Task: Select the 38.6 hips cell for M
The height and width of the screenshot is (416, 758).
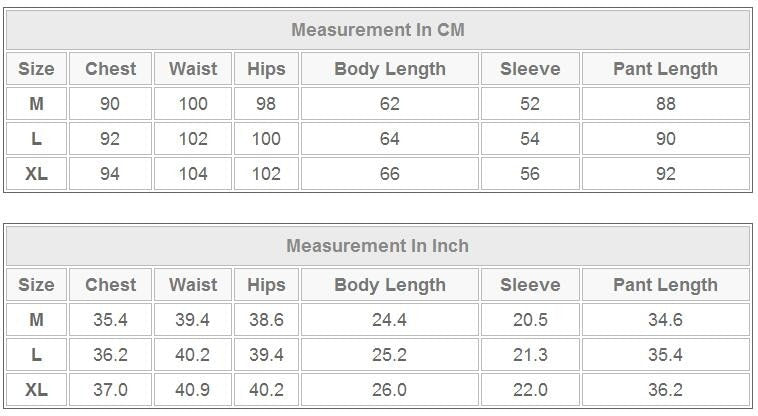Action: (x=266, y=320)
